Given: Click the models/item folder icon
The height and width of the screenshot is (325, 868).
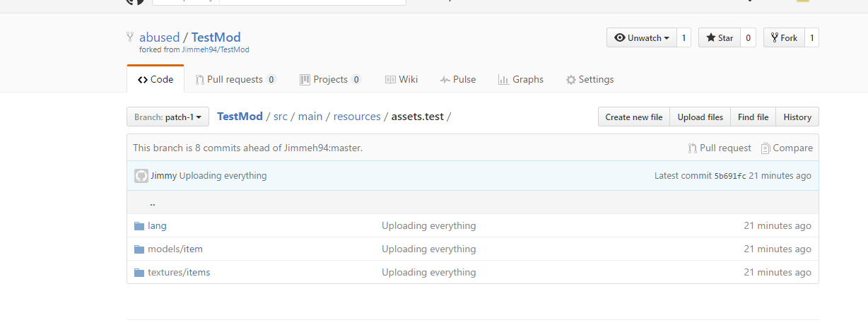Looking at the screenshot, I should 139,249.
